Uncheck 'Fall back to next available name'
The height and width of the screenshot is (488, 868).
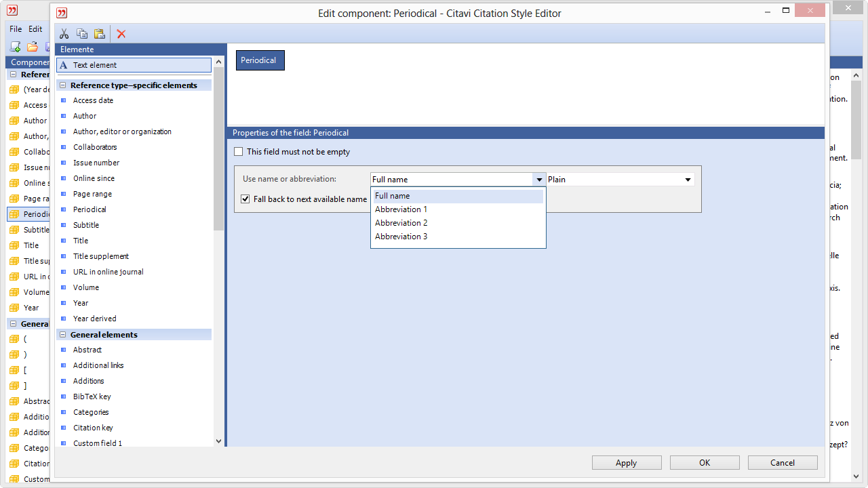(246, 199)
